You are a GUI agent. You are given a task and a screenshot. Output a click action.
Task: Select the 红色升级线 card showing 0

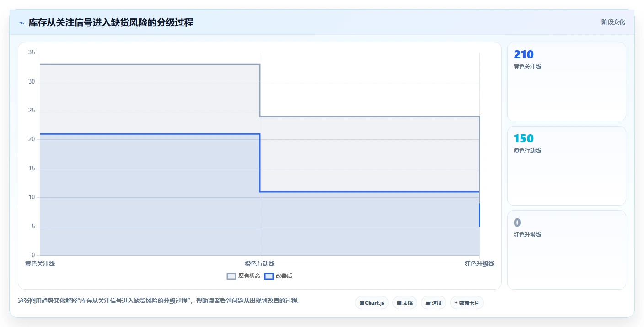click(566, 250)
